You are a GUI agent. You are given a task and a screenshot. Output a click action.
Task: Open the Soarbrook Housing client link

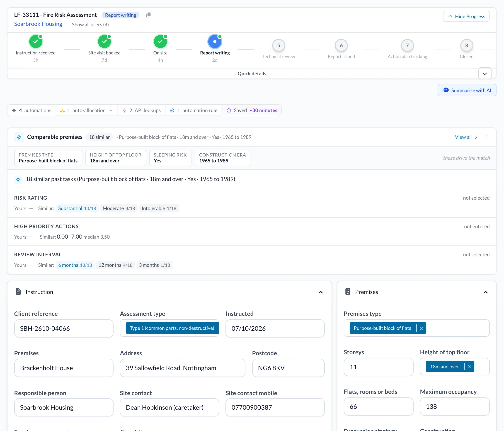point(38,24)
